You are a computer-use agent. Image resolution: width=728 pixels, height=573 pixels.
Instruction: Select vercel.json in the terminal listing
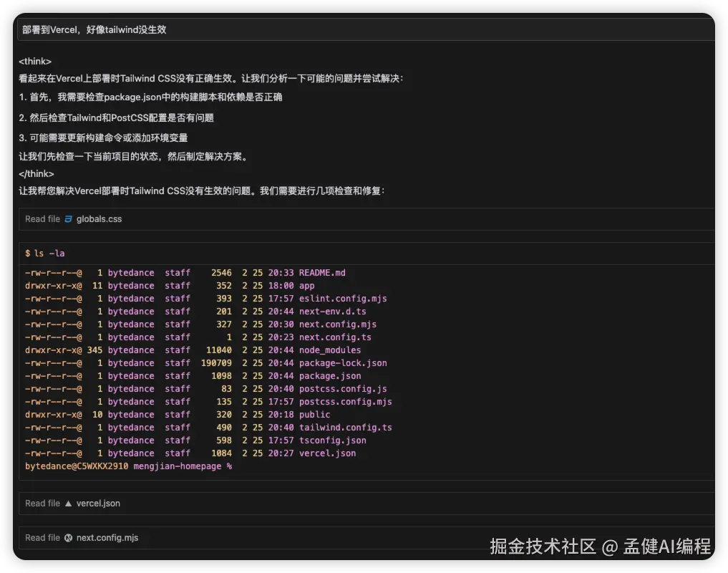[x=327, y=453]
